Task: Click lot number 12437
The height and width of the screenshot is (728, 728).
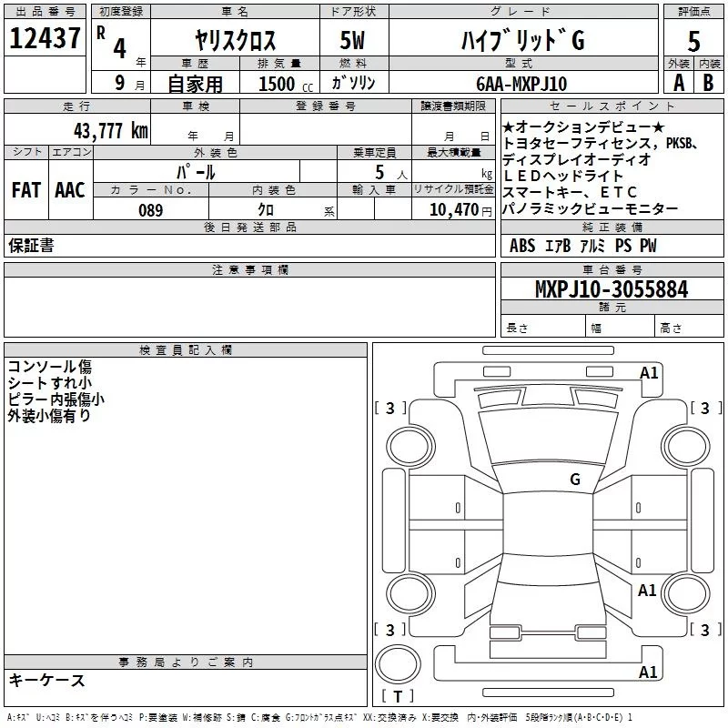Action: coord(45,38)
